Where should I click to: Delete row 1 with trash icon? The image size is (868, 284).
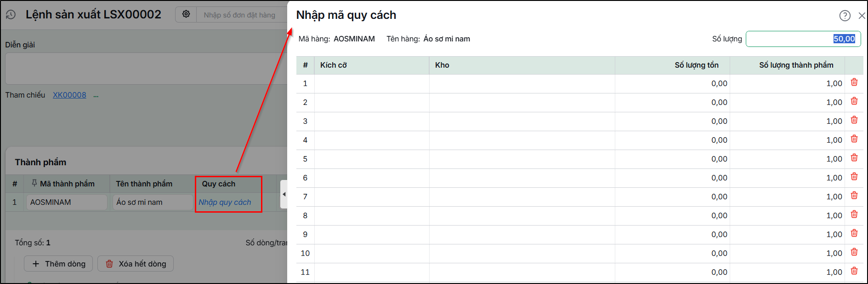(854, 82)
